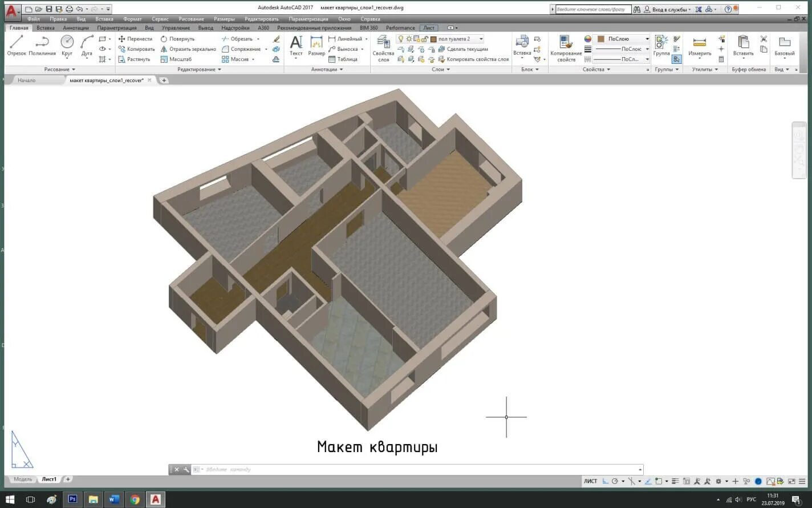
Task: Click the Перенести move tool
Action: point(135,39)
